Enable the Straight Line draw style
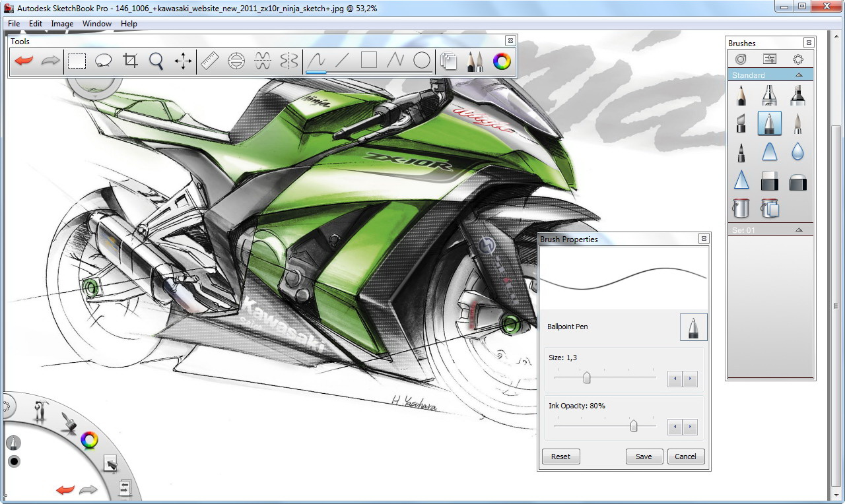This screenshot has height=504, width=845. [x=342, y=61]
